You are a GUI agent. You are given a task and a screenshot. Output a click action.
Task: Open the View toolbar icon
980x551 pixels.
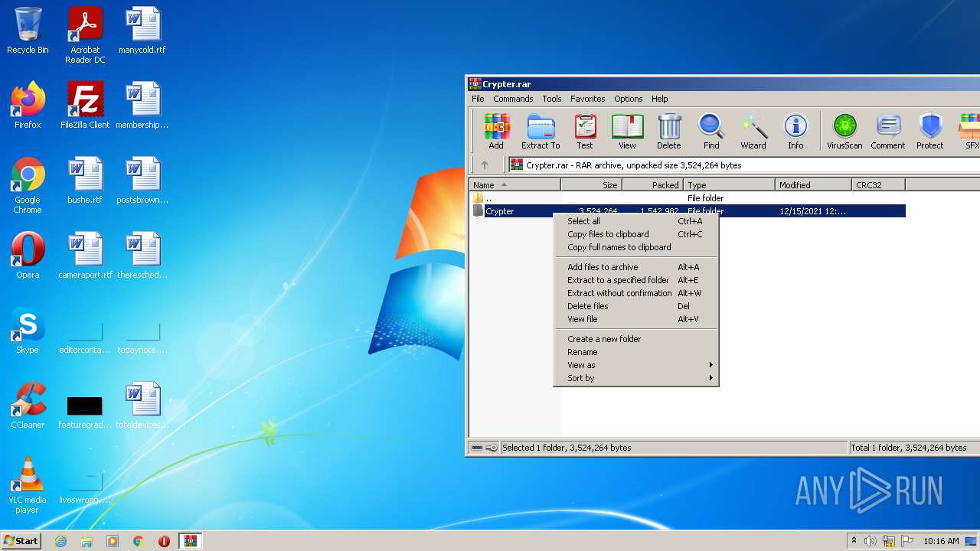click(x=627, y=131)
